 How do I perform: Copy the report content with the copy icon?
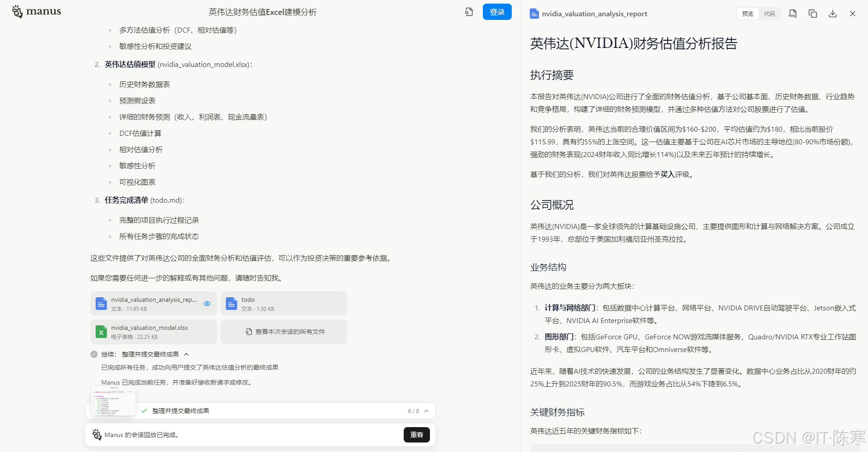[812, 14]
